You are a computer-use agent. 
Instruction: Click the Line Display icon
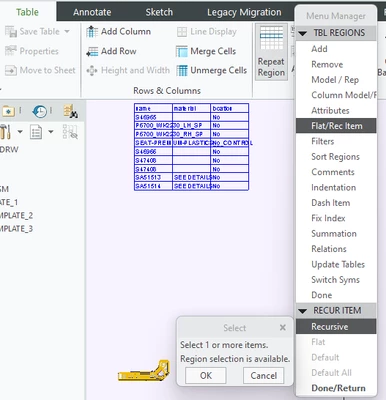point(182,32)
